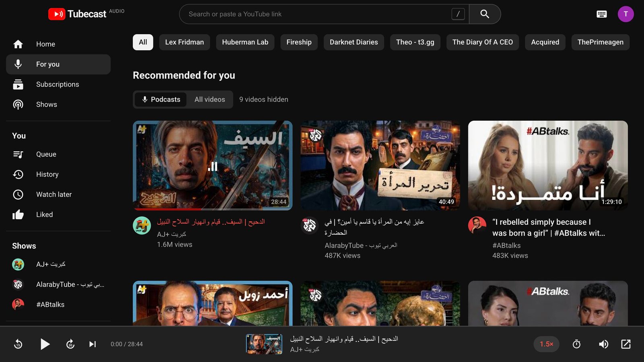Filter by The Diary Of A CEO

click(483, 42)
